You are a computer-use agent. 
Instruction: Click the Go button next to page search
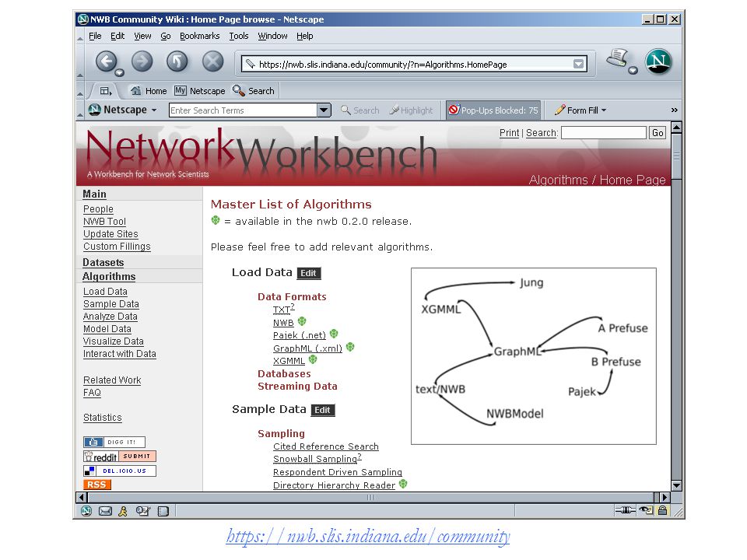tap(658, 133)
